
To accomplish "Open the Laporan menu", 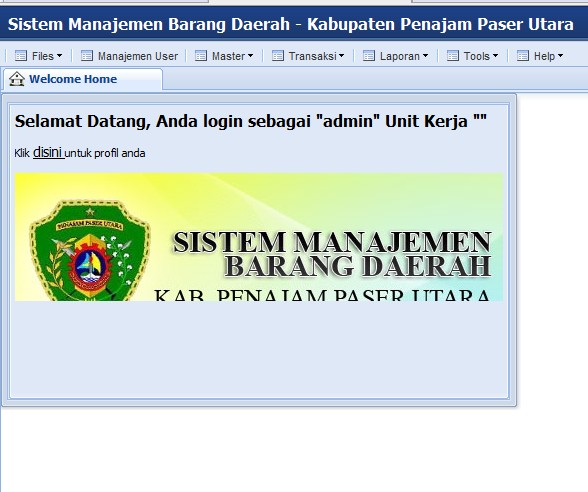I will click(x=396, y=56).
